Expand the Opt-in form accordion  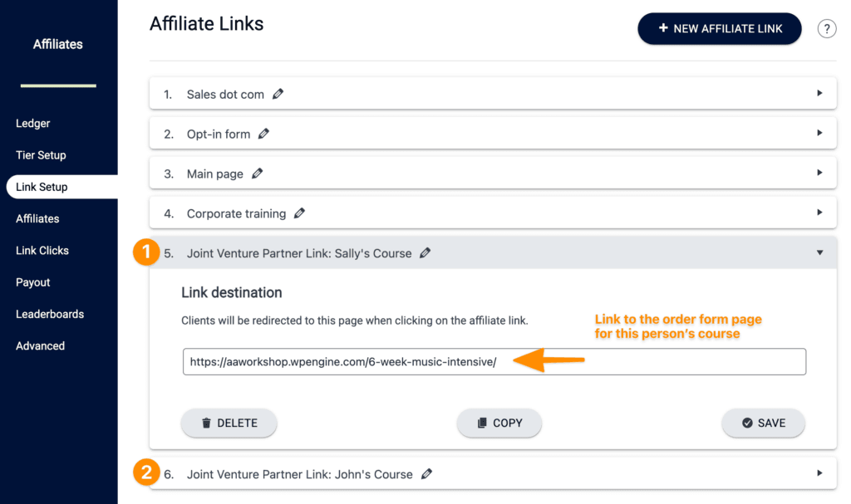[x=819, y=133]
